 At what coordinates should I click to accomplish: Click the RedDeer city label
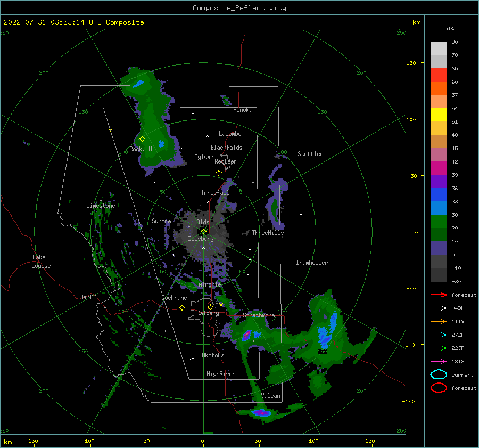pyautogui.click(x=226, y=161)
